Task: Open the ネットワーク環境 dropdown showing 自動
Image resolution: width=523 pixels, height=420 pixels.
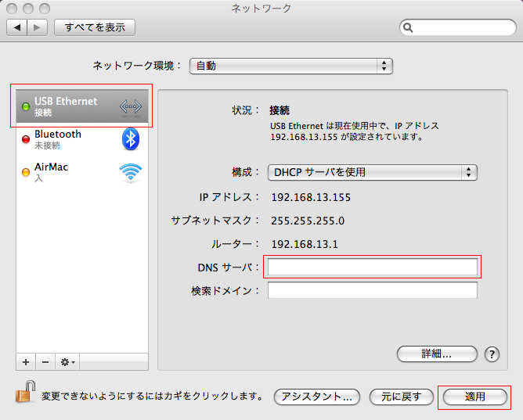Action: point(290,66)
